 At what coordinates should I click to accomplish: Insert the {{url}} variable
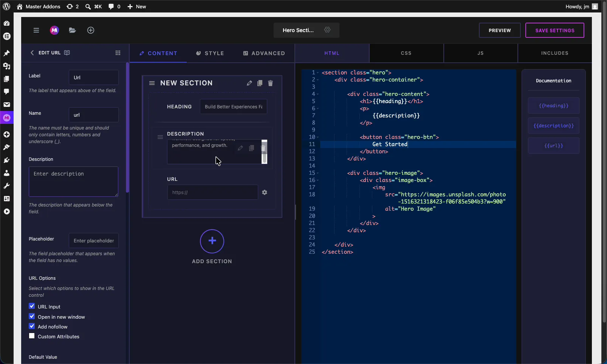554,146
